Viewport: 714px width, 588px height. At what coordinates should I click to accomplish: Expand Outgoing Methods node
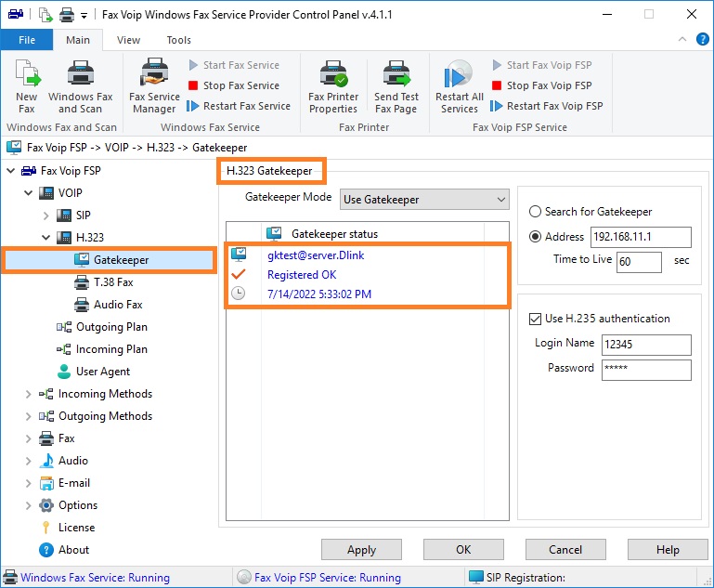point(28,416)
